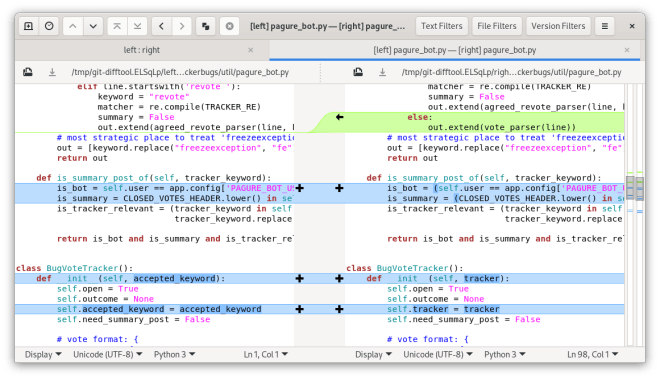The image size is (660, 379).
Task: Open the 'Ln 1, Col 1' position dropdown
Action: tap(266, 355)
